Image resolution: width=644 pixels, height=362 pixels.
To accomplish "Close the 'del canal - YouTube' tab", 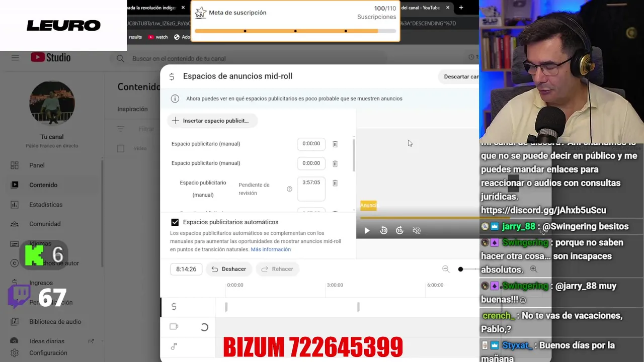I will (x=447, y=8).
